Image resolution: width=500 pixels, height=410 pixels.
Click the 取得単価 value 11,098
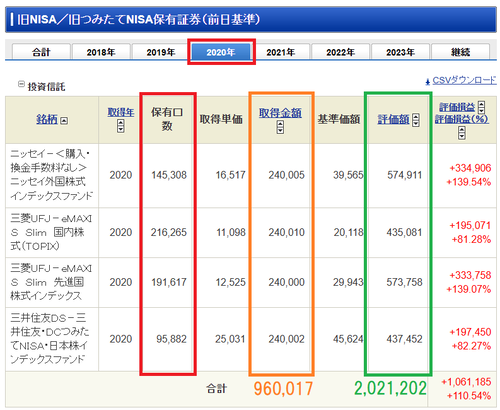click(231, 232)
